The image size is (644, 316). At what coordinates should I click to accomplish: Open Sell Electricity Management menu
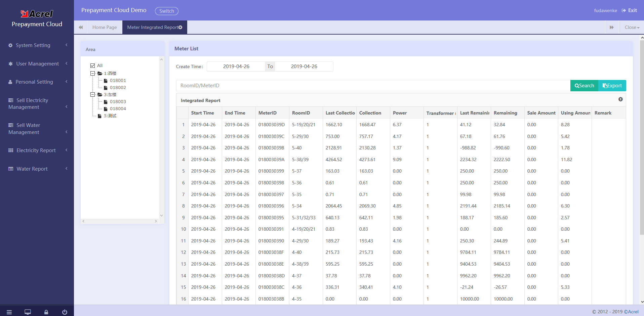[x=37, y=104]
